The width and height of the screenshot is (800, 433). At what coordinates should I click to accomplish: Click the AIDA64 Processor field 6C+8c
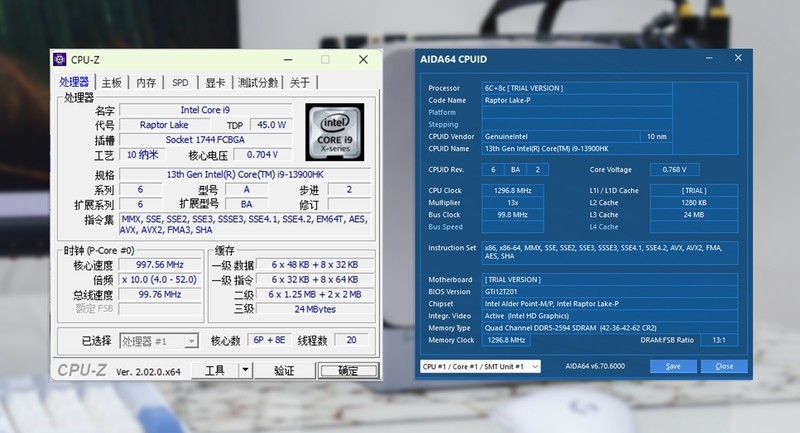coord(577,88)
